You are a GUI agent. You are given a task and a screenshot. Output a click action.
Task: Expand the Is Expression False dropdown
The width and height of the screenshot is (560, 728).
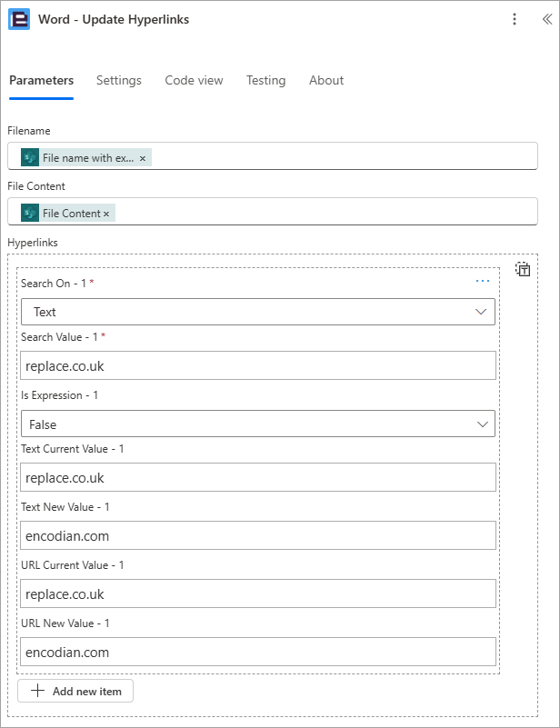coord(257,424)
